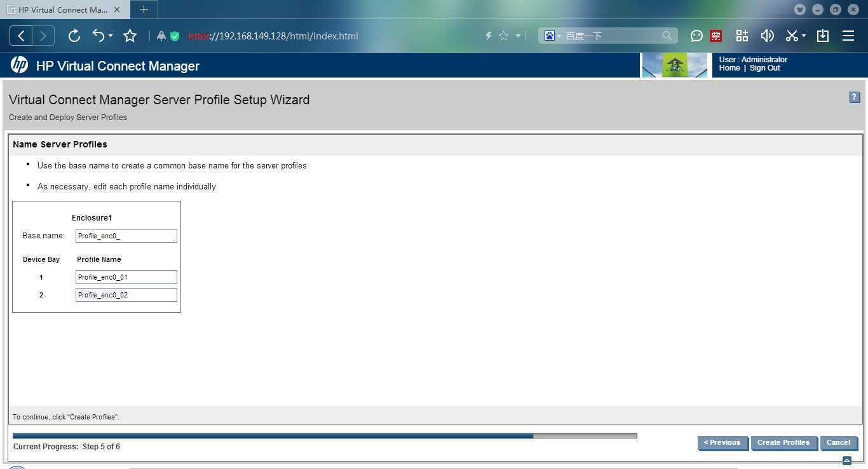Click the Device Bay 1 profile name field
Screen dimensions: 868x469
(x=126, y=277)
